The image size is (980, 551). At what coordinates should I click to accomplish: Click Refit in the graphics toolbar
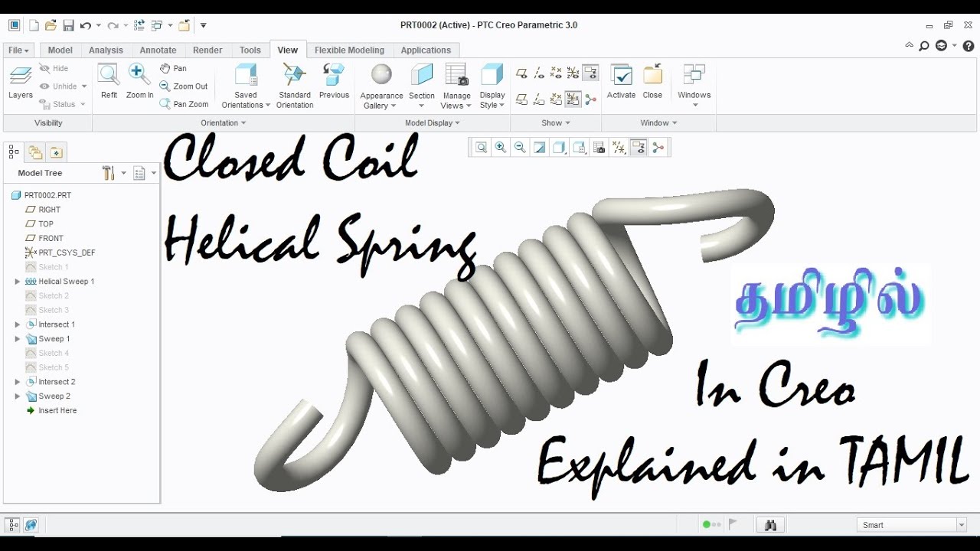(x=481, y=148)
